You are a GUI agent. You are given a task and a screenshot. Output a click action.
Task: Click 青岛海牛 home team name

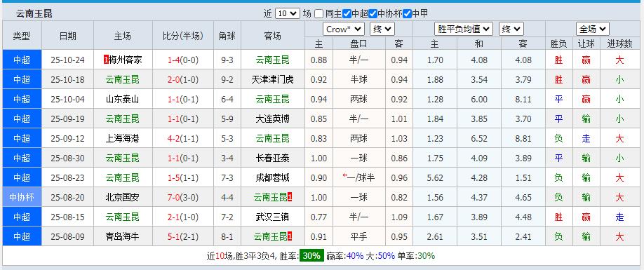click(122, 237)
